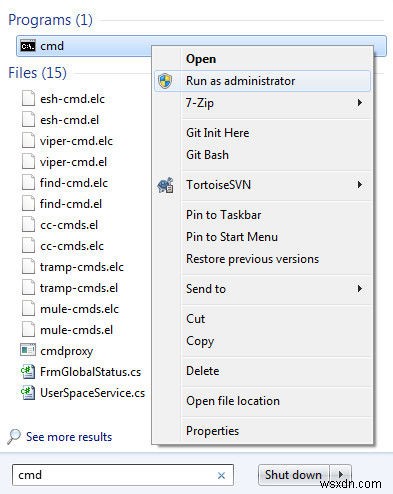Click the tramp-cmds.elc file icon

pos(28,267)
